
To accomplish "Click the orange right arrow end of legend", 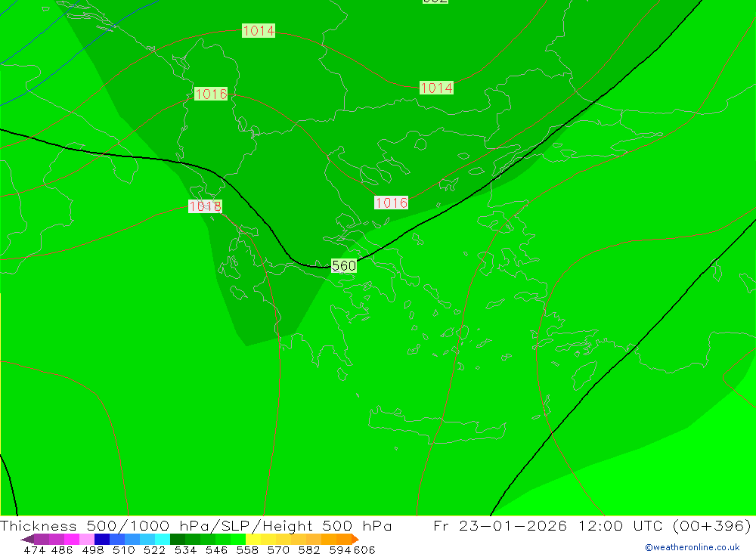I will 355,539.
